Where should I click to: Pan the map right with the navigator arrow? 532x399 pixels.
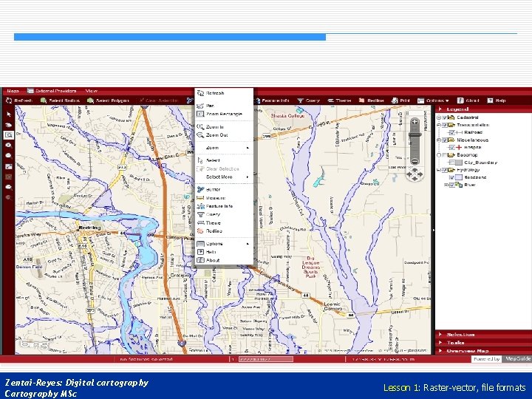420,174
